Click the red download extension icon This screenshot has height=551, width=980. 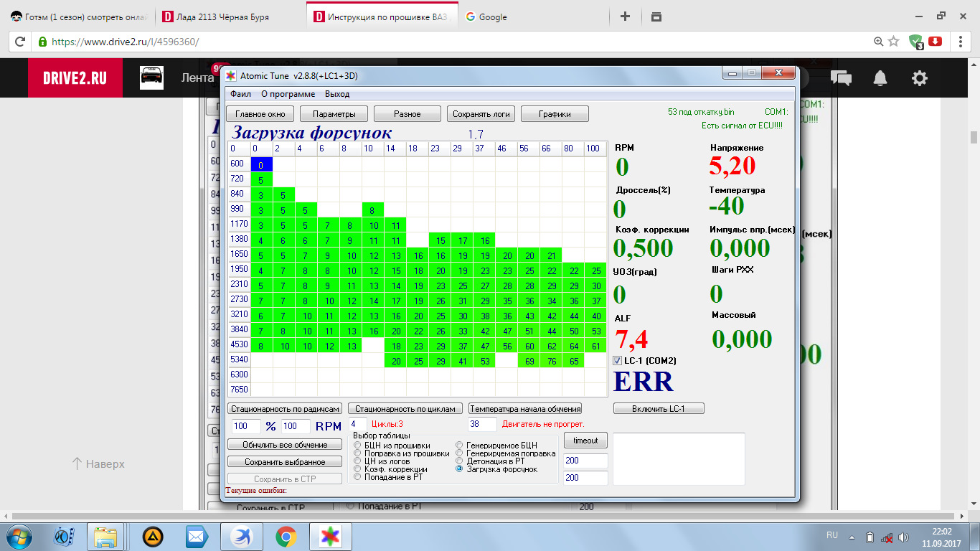(935, 41)
